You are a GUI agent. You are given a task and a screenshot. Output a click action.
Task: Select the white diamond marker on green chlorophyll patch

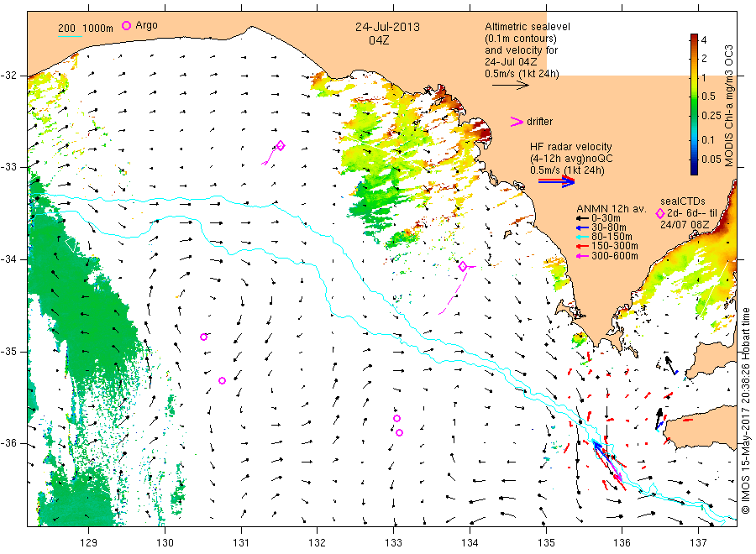(x=71, y=244)
